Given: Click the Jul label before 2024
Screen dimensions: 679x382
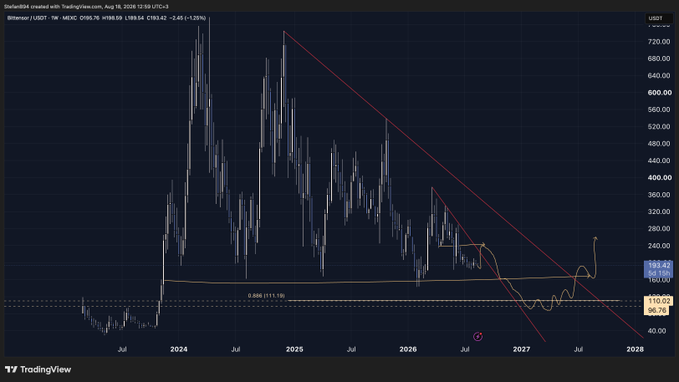Looking at the screenshot, I should (x=122, y=349).
